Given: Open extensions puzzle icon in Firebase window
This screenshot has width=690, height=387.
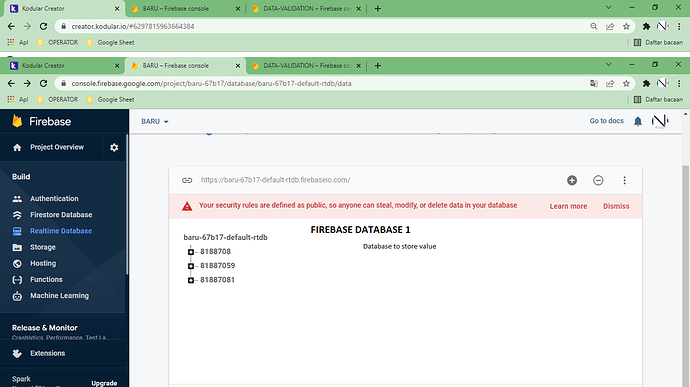Looking at the screenshot, I should [646, 84].
